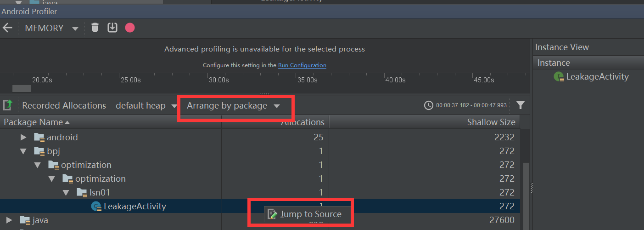Image resolution: width=644 pixels, height=230 pixels.
Task: Click the 27600 shallow size value for java
Action: coord(502,220)
